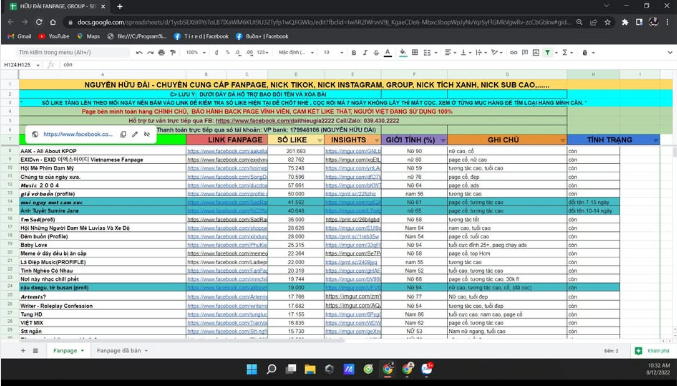Bookmark this page with star icon
Image resolution: width=677 pixels, height=386 pixels.
click(x=607, y=22)
